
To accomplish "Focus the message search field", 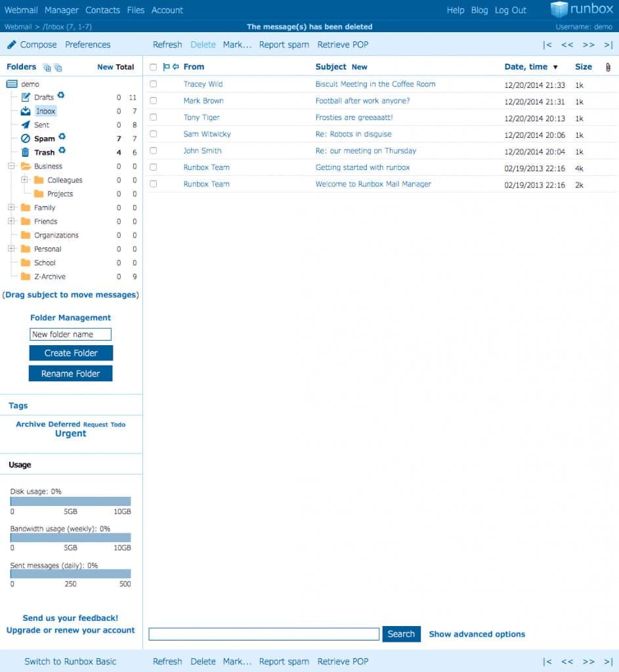I will (264, 634).
